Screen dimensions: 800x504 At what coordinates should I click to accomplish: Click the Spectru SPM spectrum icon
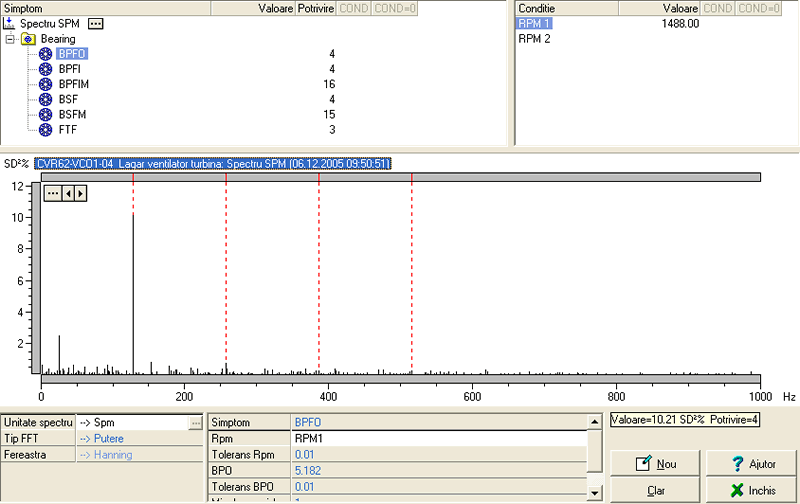click(x=10, y=23)
